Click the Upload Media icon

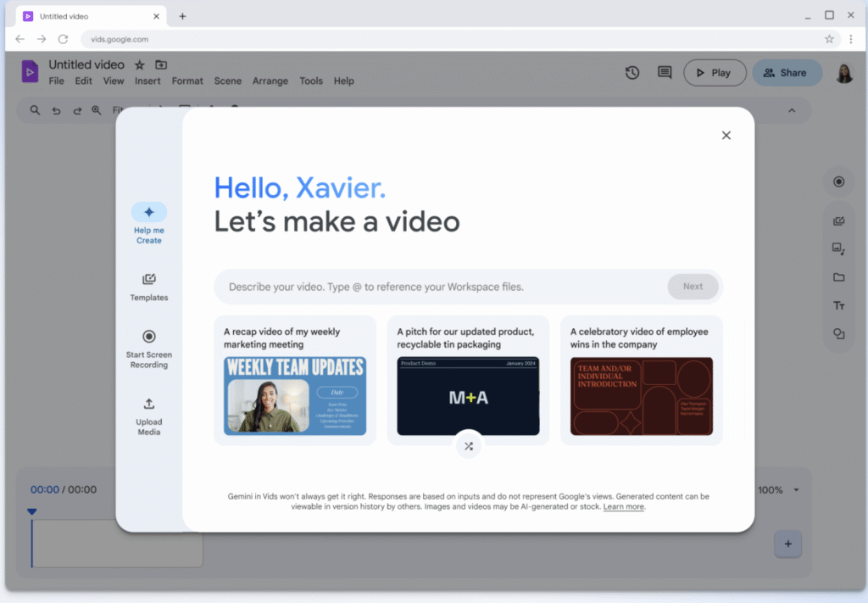[149, 404]
